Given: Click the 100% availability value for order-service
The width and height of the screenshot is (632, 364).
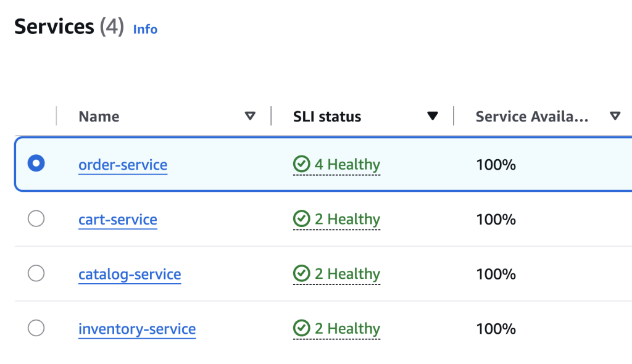Looking at the screenshot, I should (x=496, y=165).
